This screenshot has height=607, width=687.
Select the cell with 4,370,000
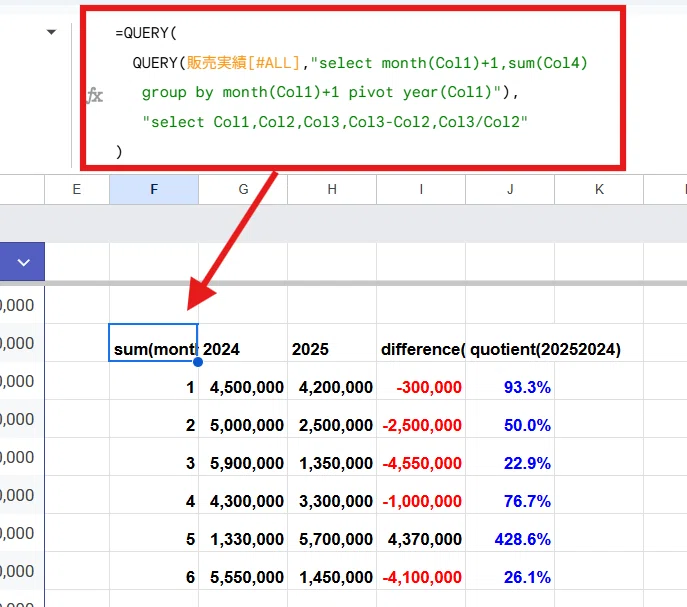(421, 533)
